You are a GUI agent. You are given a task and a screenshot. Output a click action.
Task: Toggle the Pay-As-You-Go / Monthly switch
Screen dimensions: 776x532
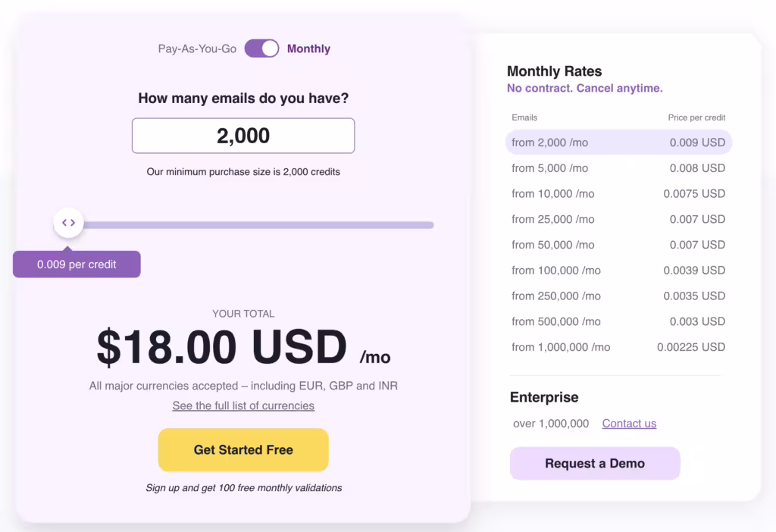(x=261, y=49)
